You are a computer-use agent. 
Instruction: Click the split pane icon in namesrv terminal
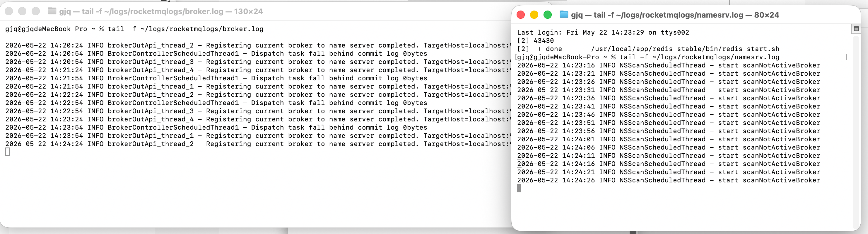pos(856,29)
